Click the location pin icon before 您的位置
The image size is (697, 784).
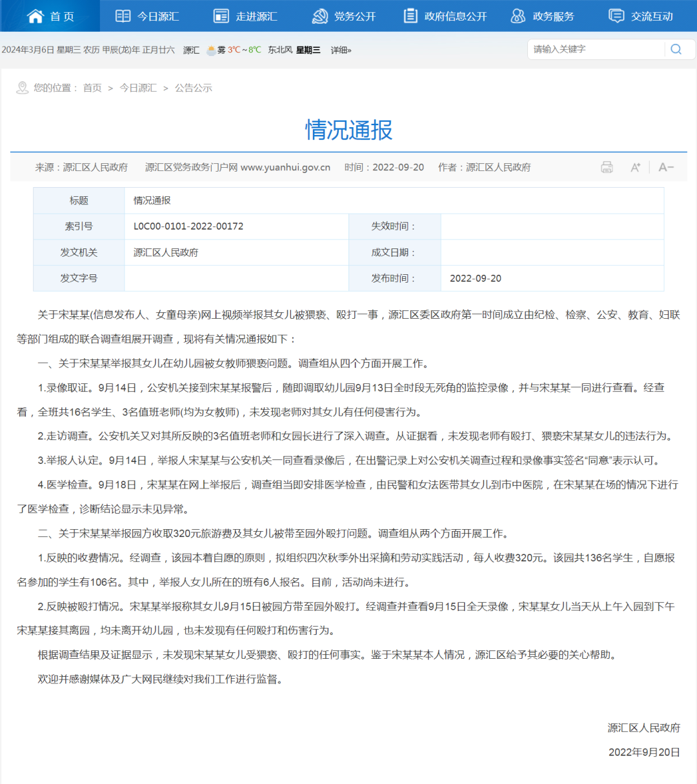pos(23,87)
